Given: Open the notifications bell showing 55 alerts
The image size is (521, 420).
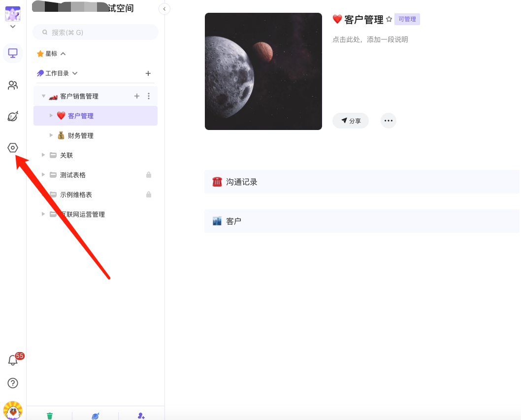Looking at the screenshot, I should (x=13, y=360).
